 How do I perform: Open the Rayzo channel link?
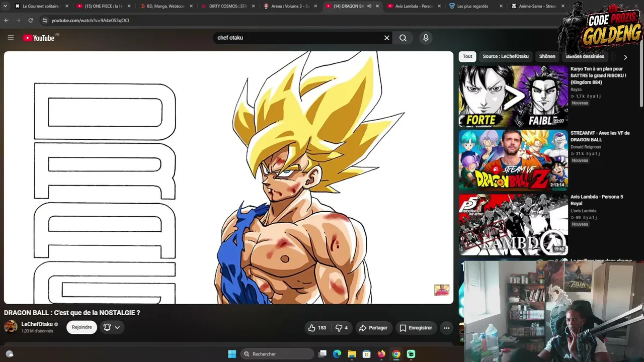tap(576, 89)
